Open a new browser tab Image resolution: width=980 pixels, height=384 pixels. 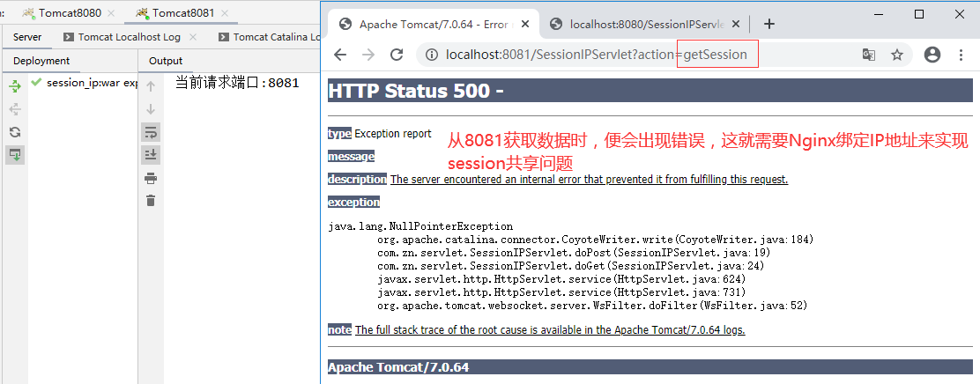point(768,24)
